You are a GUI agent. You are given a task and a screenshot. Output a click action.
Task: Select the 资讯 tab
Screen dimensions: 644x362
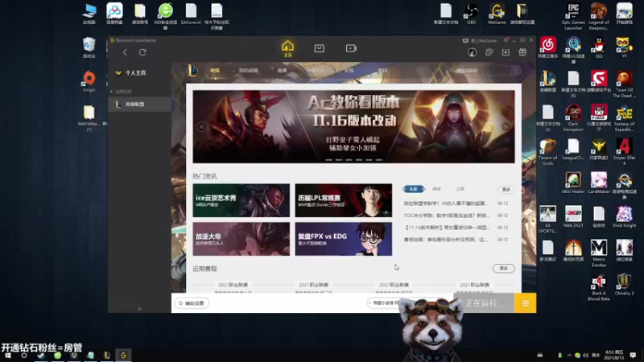point(215,71)
